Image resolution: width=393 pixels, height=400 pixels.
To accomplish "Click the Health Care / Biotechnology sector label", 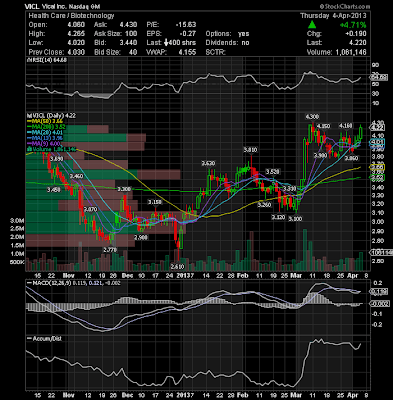I will 71,16.
